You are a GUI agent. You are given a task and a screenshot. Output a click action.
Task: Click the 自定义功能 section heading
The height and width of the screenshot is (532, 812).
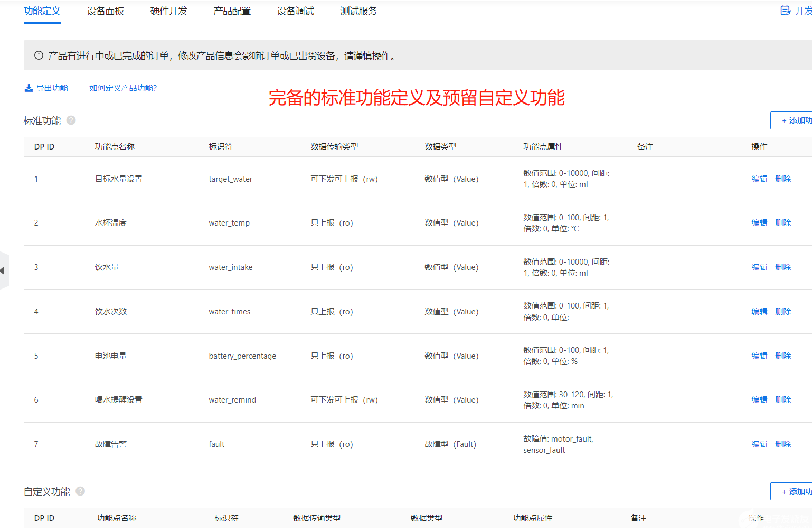click(47, 492)
